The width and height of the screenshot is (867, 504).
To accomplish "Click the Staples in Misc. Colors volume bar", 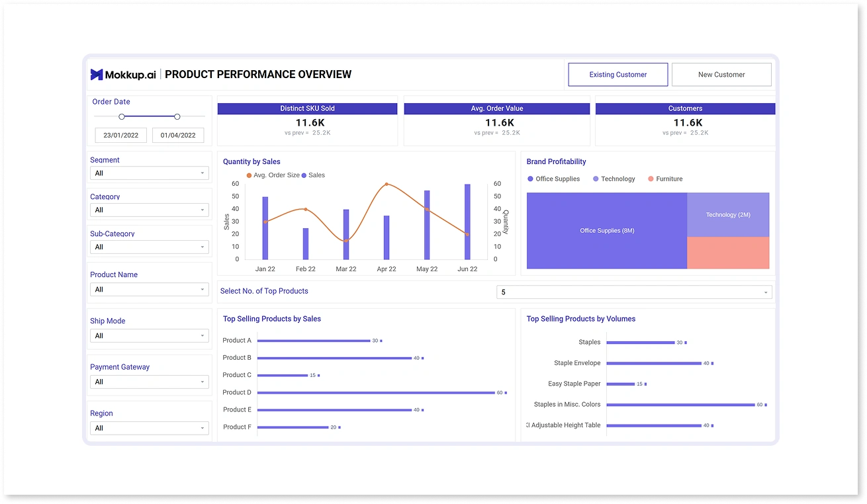I will coord(681,405).
